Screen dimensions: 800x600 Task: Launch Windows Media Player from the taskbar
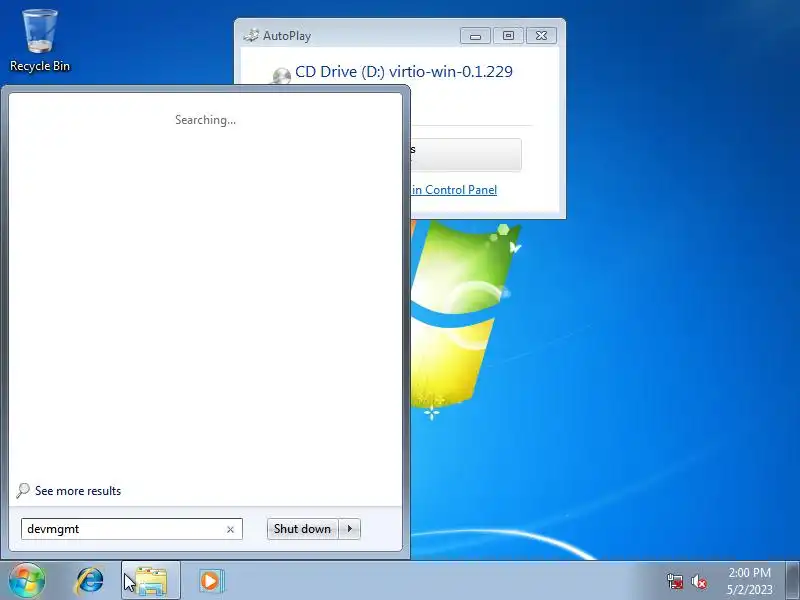pyautogui.click(x=211, y=581)
